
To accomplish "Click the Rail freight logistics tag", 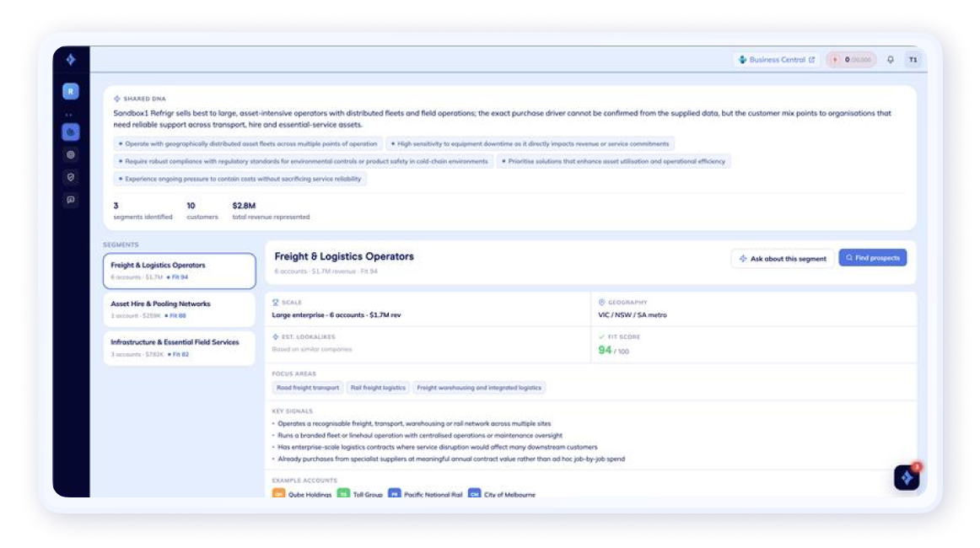I will pyautogui.click(x=378, y=388).
